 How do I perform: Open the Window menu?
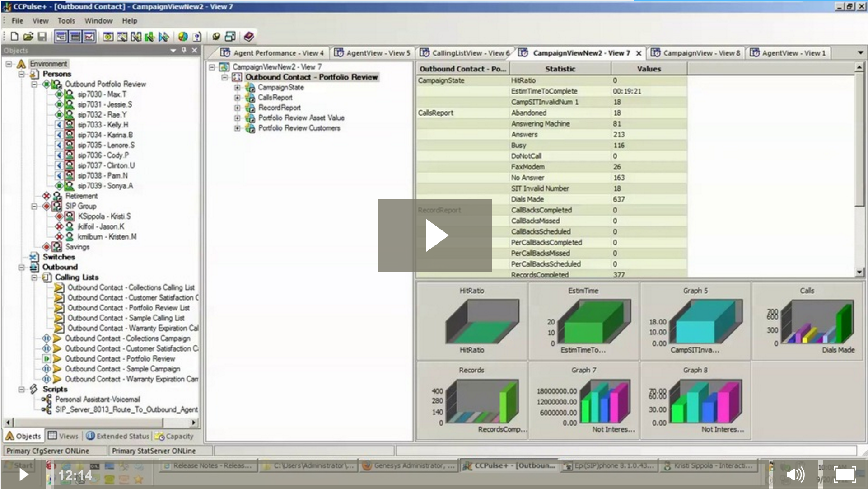click(x=98, y=21)
